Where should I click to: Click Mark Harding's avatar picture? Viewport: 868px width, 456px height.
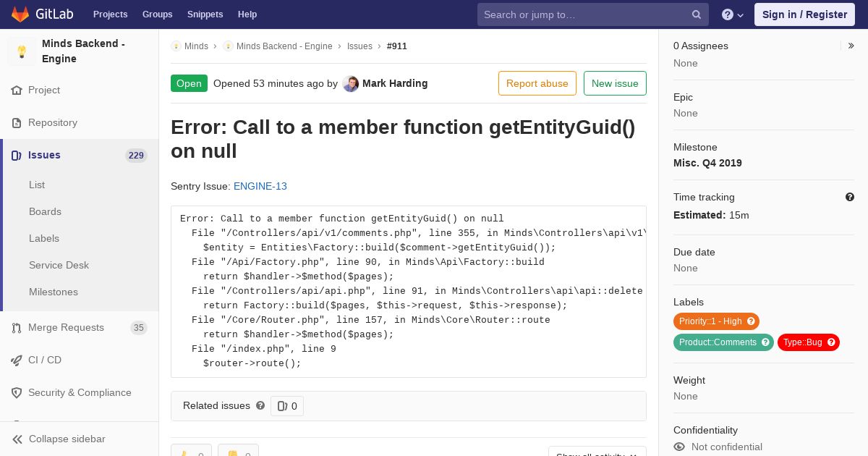click(x=351, y=83)
